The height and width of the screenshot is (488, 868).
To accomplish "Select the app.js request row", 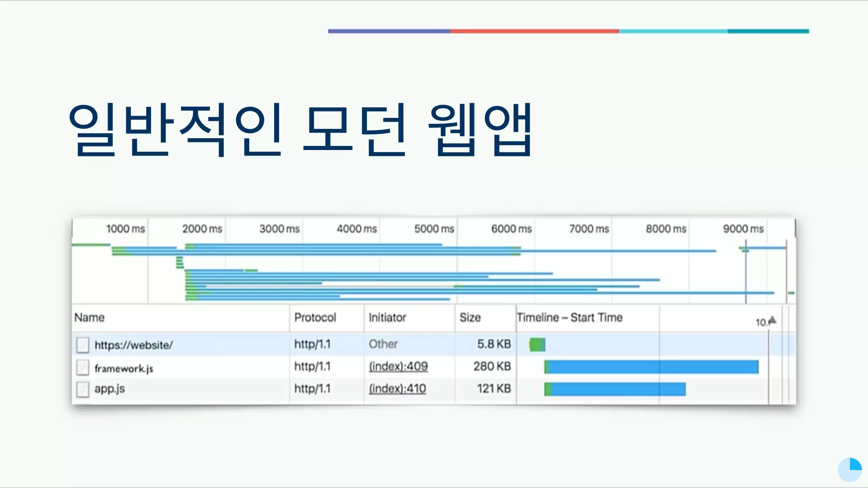I will click(x=109, y=389).
